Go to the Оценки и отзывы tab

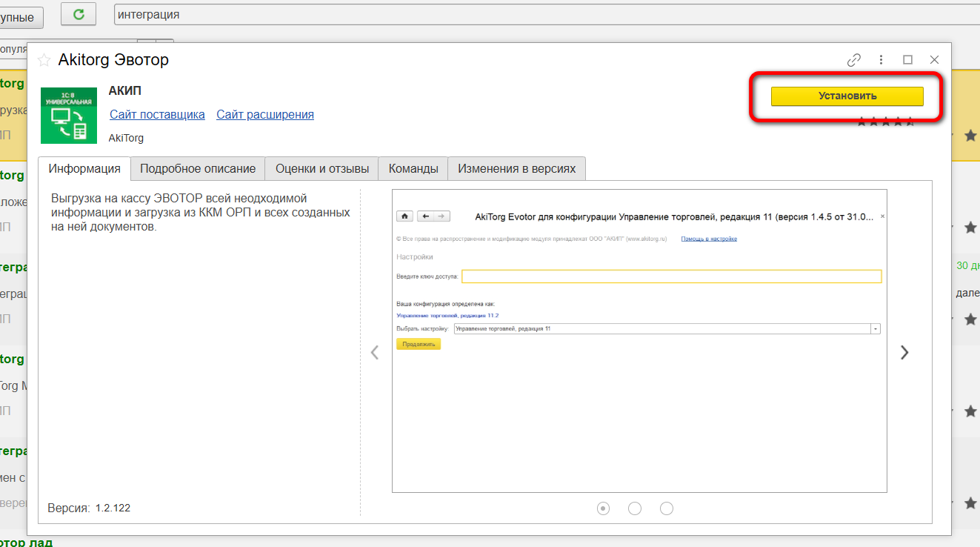322,169
